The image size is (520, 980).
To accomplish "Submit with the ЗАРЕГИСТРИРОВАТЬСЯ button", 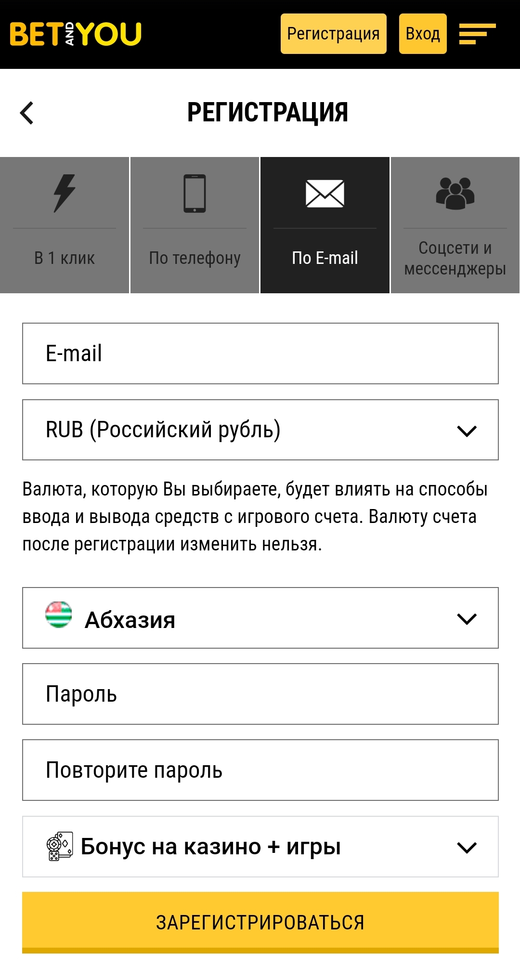I will 260,922.
